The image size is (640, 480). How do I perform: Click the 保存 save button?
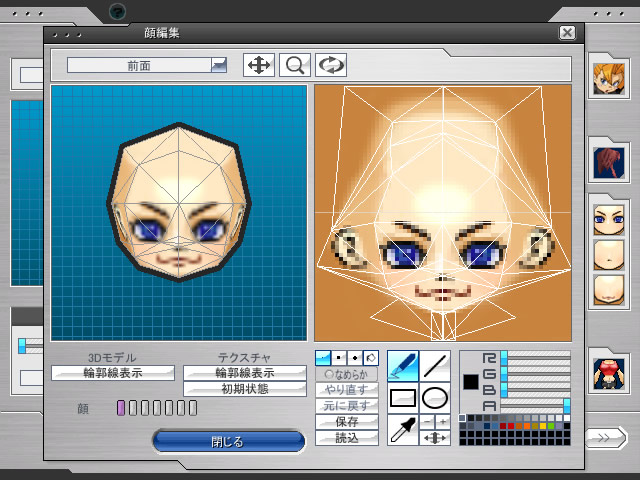[x=347, y=422]
